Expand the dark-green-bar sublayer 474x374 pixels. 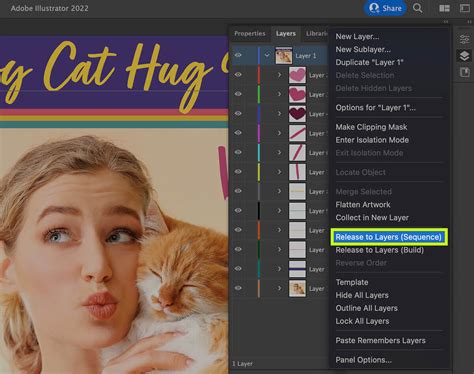point(279,249)
